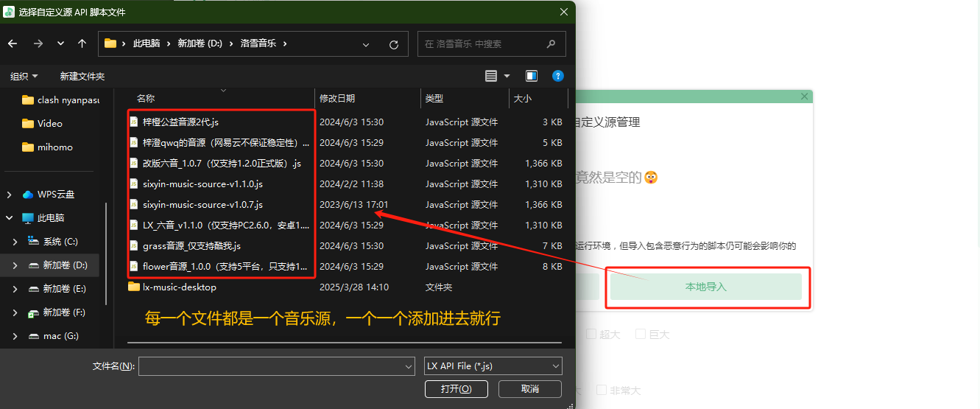Expand the 系统 (C:) drive node

point(15,242)
